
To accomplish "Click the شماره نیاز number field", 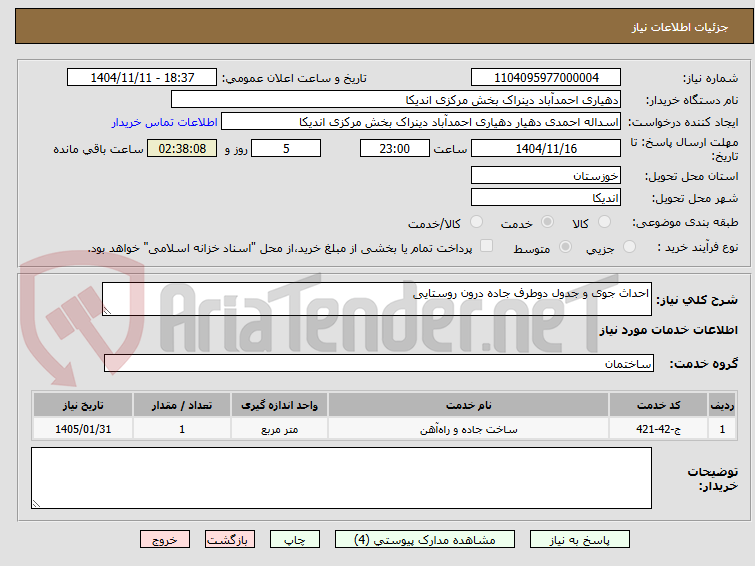I will (546, 78).
